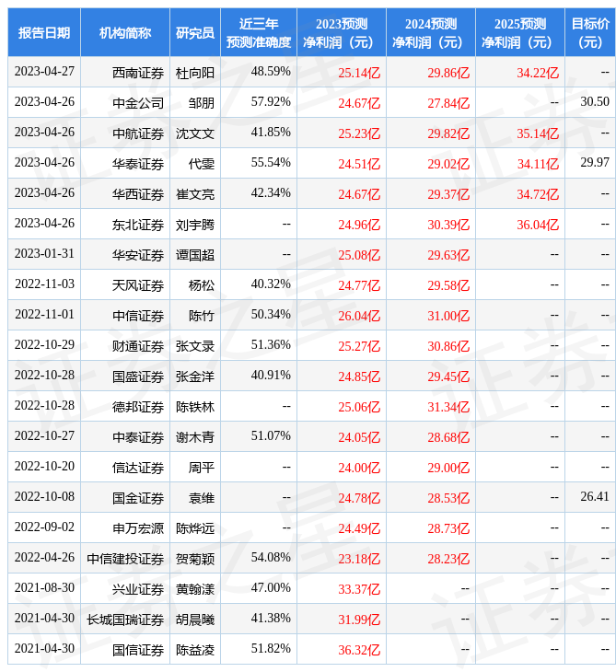Select institution 国盛证券

138,377
